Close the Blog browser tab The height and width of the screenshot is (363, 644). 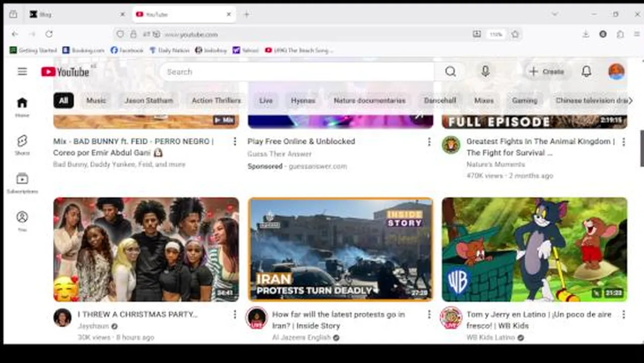coord(122,15)
